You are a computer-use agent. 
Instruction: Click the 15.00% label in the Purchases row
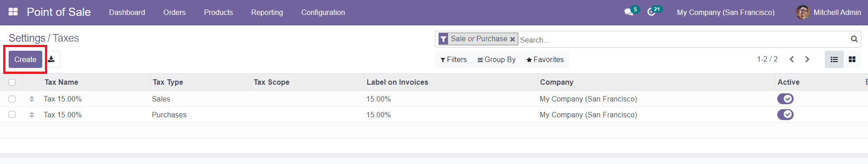point(379,115)
